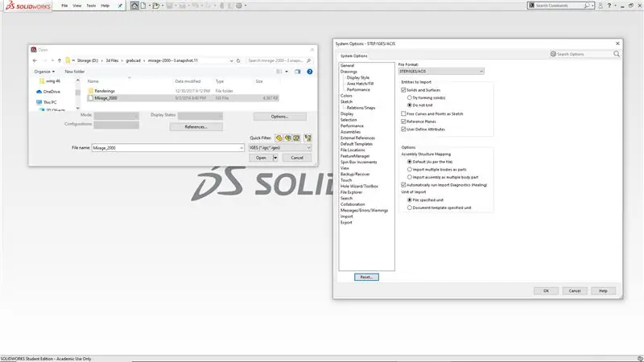Toggle Solids and Surfaces checkbox
Viewport: 644px width, 362px height.
tap(403, 90)
